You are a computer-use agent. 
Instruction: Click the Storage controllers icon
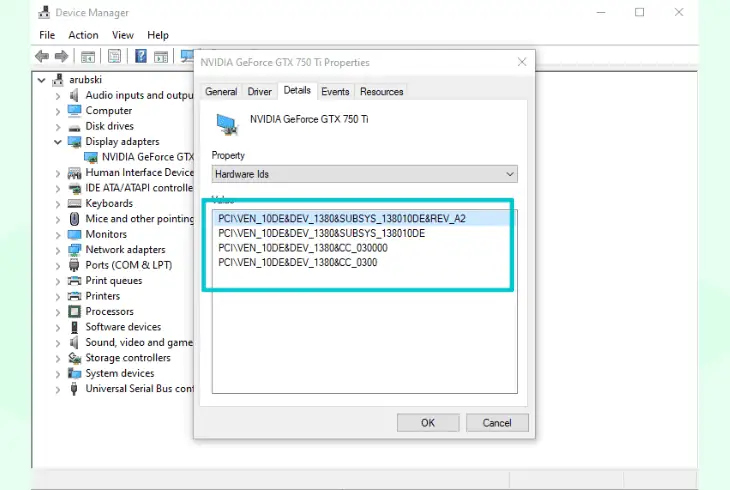[x=74, y=358]
